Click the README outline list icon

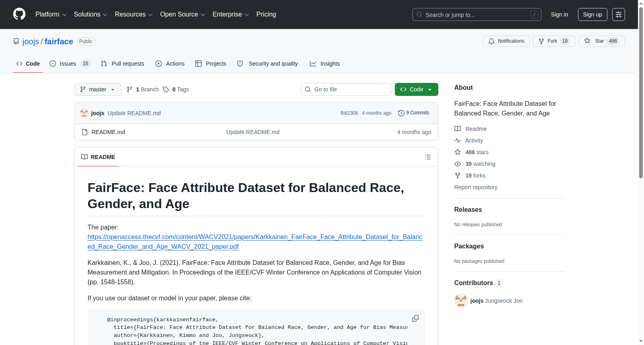(428, 157)
